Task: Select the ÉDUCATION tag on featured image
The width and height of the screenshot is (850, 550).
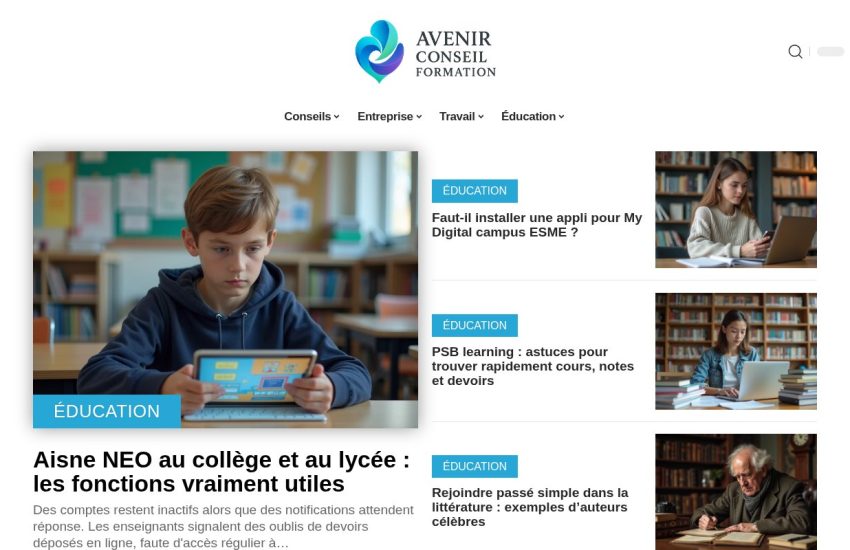Action: 107,411
